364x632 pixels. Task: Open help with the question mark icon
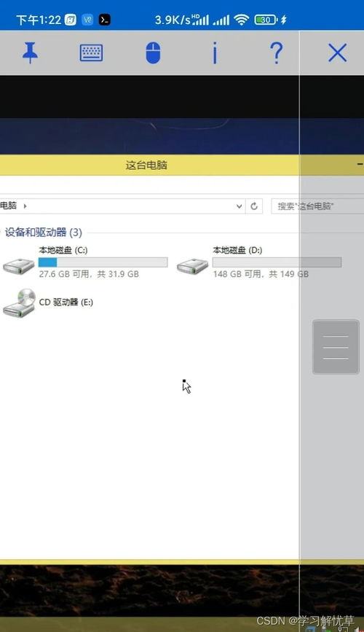click(276, 52)
